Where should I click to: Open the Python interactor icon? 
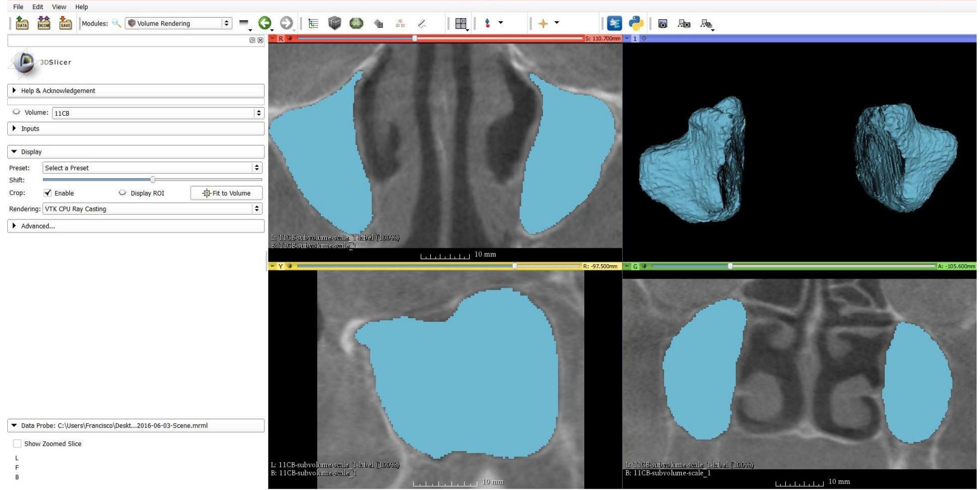point(636,23)
